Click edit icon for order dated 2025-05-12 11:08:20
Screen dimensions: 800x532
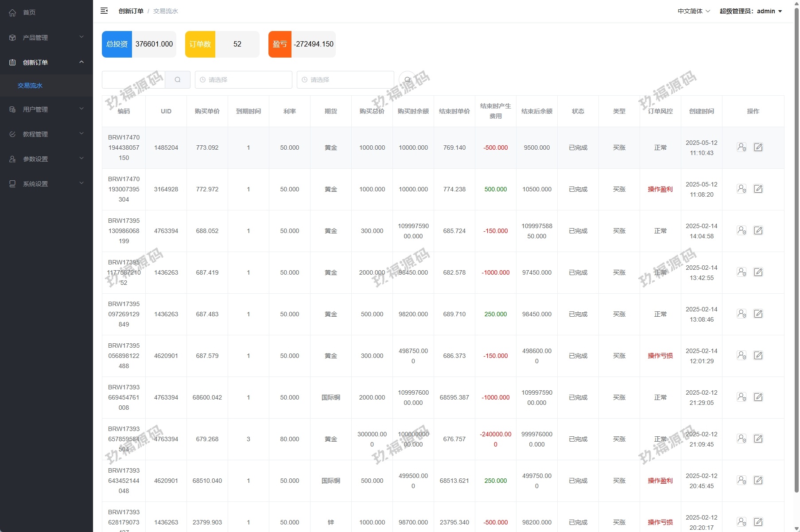coord(758,189)
